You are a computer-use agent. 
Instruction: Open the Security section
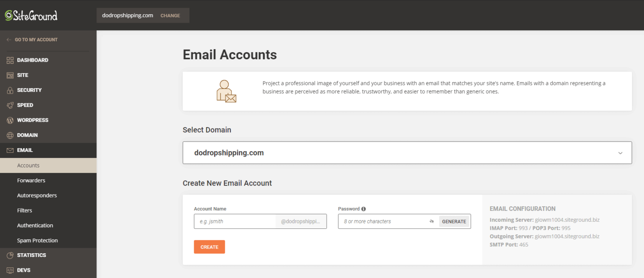click(x=9, y=90)
